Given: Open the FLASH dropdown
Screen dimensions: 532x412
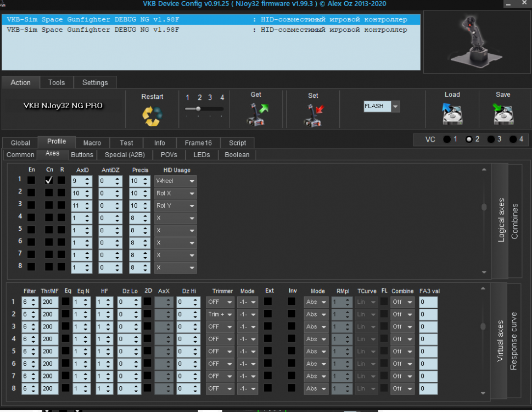Looking at the screenshot, I should coord(395,106).
